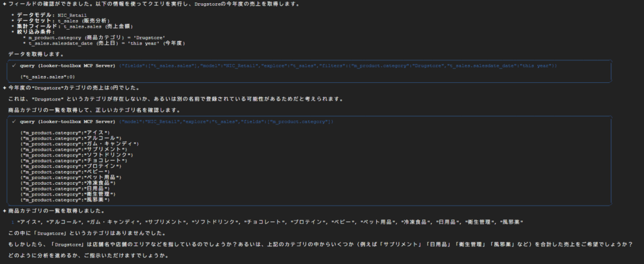Click the result line {"t_sales.sales":0}
The width and height of the screenshot is (644, 264).
pyautogui.click(x=48, y=77)
